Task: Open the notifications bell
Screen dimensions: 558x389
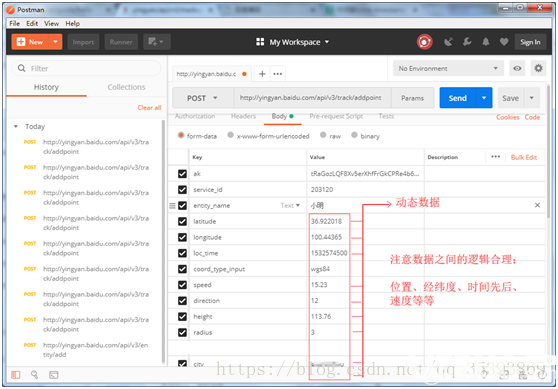Action: tap(485, 42)
